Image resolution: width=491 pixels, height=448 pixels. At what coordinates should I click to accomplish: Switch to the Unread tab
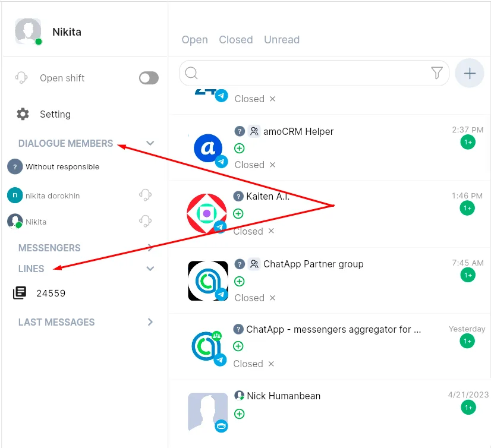[x=281, y=40]
